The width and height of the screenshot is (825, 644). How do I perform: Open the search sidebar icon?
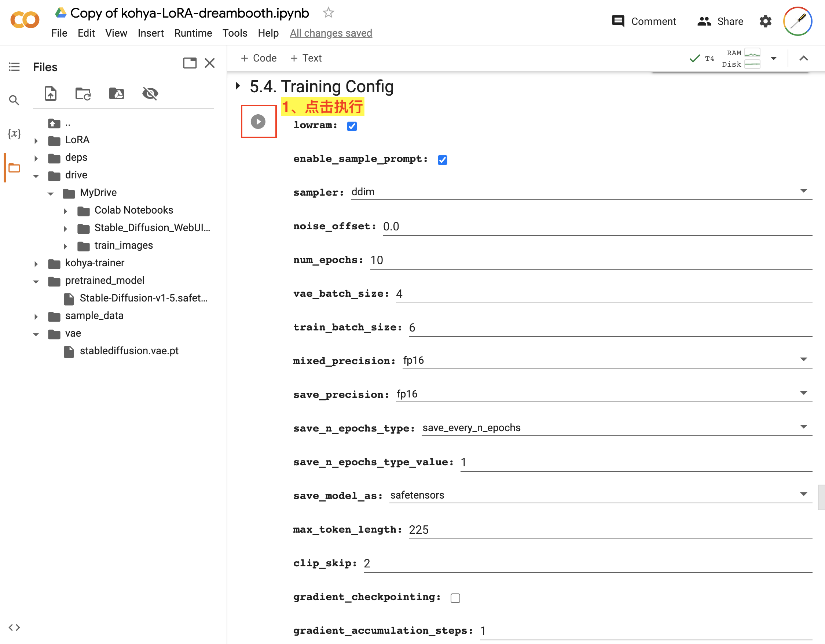[14, 100]
